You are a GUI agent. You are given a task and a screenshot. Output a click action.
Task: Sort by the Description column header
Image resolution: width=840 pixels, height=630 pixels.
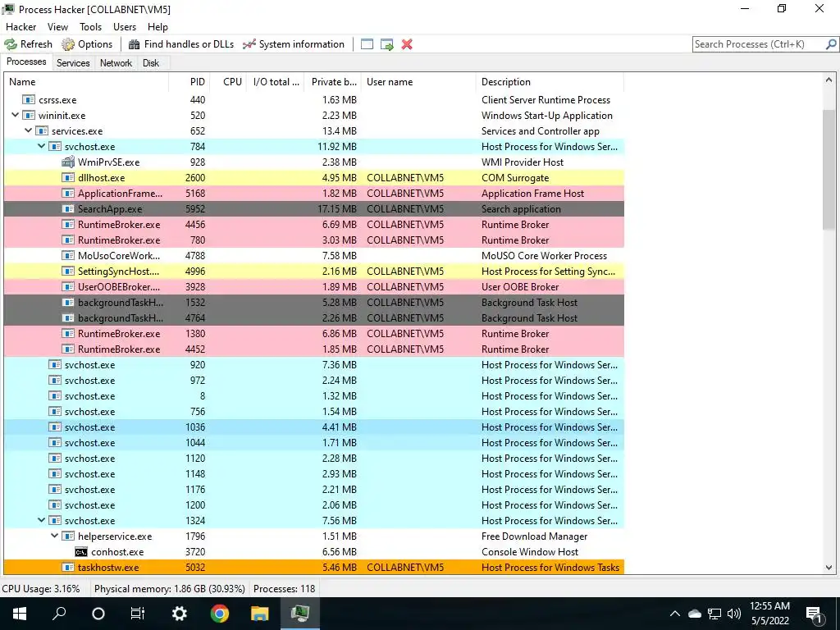(550, 82)
